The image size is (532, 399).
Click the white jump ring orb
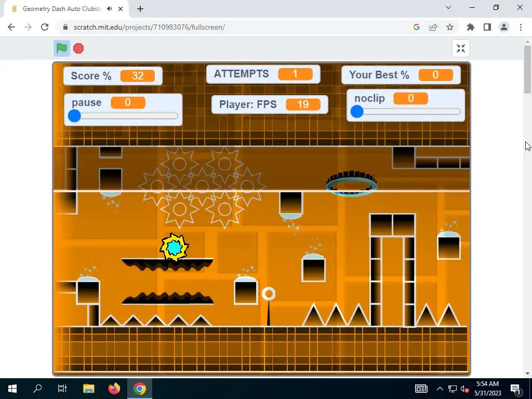[269, 294]
